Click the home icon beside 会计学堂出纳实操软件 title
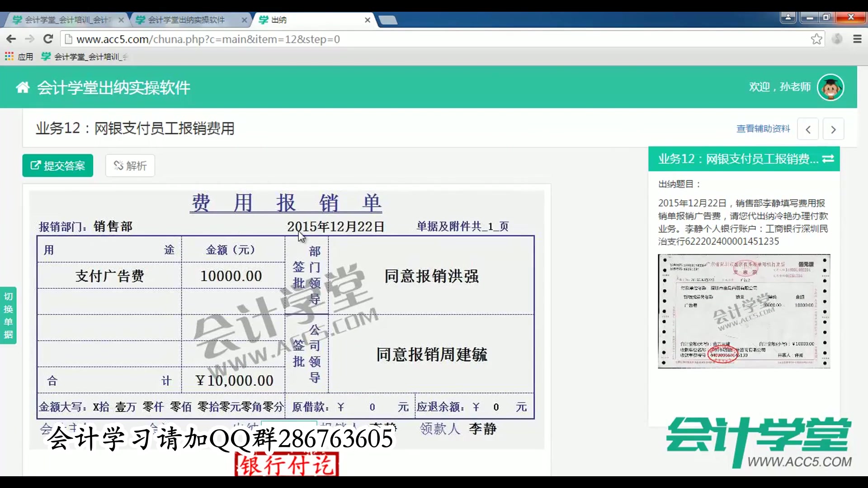The image size is (868, 488). [x=22, y=87]
